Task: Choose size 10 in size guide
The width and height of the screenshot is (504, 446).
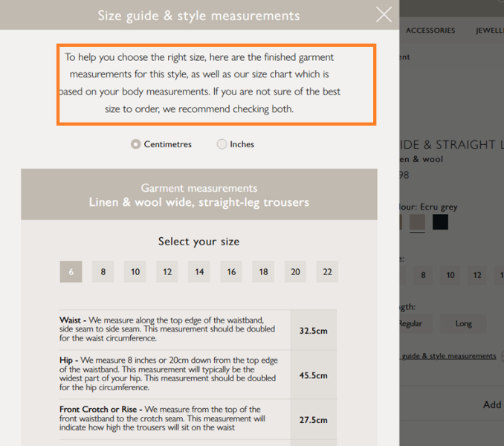Action: pyautogui.click(x=135, y=272)
